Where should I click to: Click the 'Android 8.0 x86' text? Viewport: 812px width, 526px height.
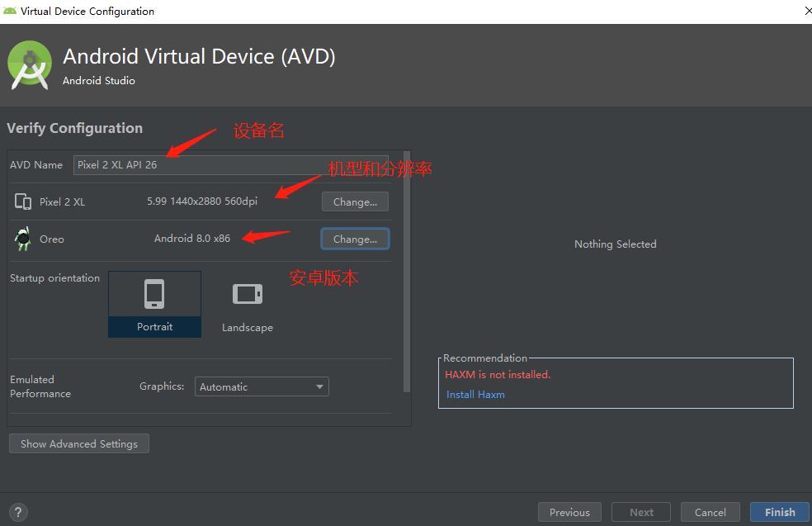click(x=192, y=239)
